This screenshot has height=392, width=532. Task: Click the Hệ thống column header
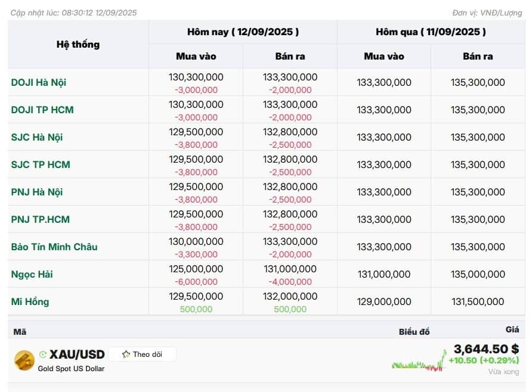click(78, 45)
